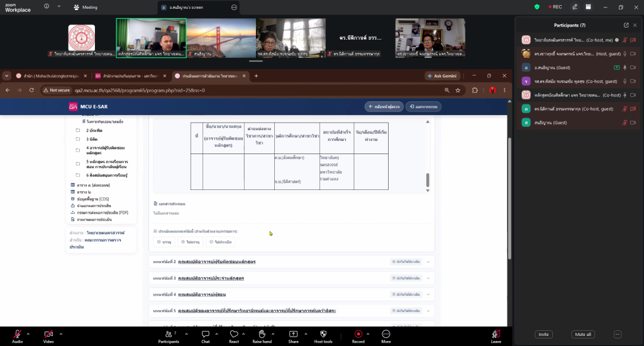
Task: Expand criterion 5 accordion chevron
Action: point(428,311)
